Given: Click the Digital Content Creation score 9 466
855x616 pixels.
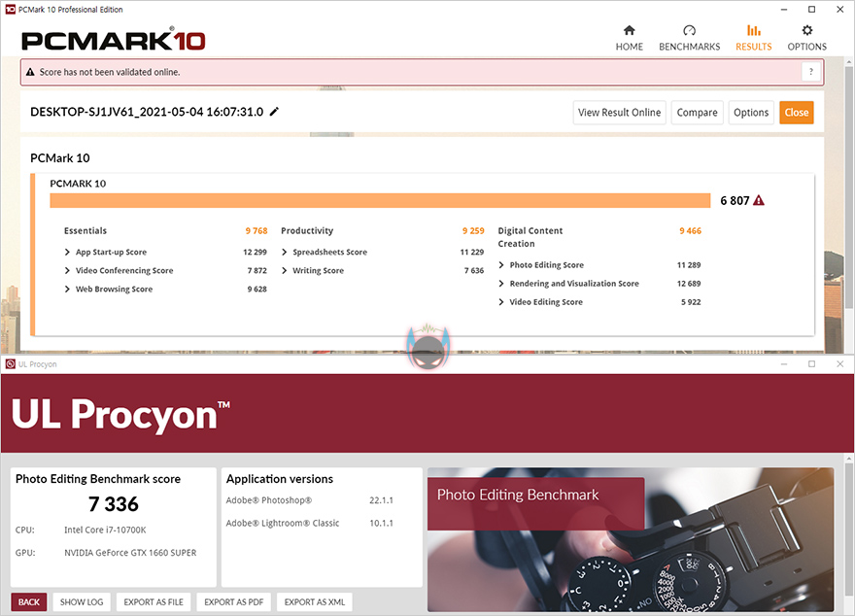Looking at the screenshot, I should pos(691,230).
